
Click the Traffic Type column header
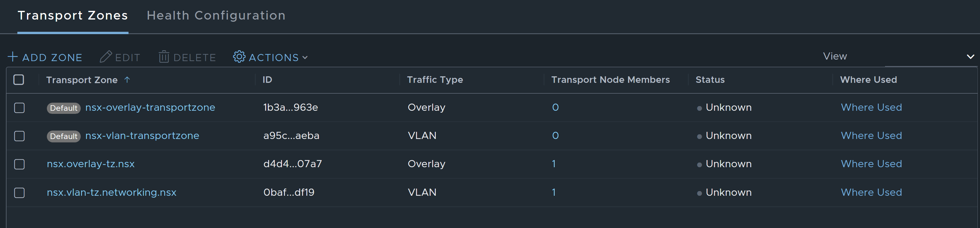point(435,79)
